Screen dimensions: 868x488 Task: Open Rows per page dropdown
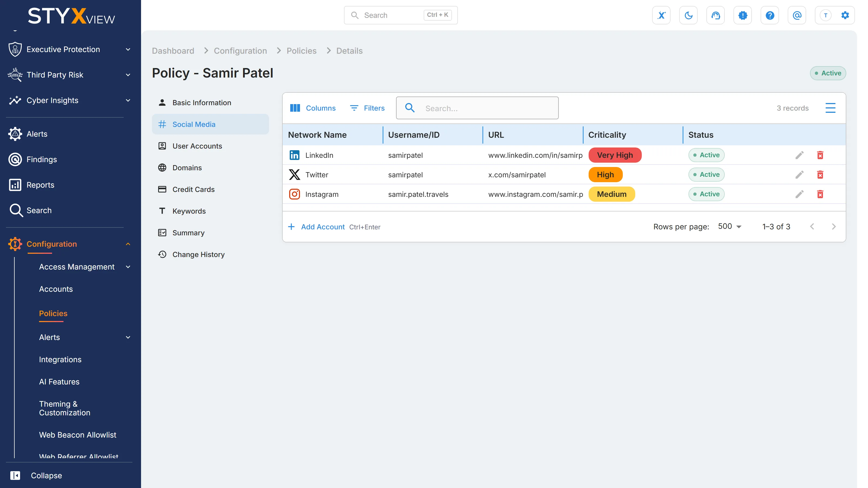pos(730,226)
